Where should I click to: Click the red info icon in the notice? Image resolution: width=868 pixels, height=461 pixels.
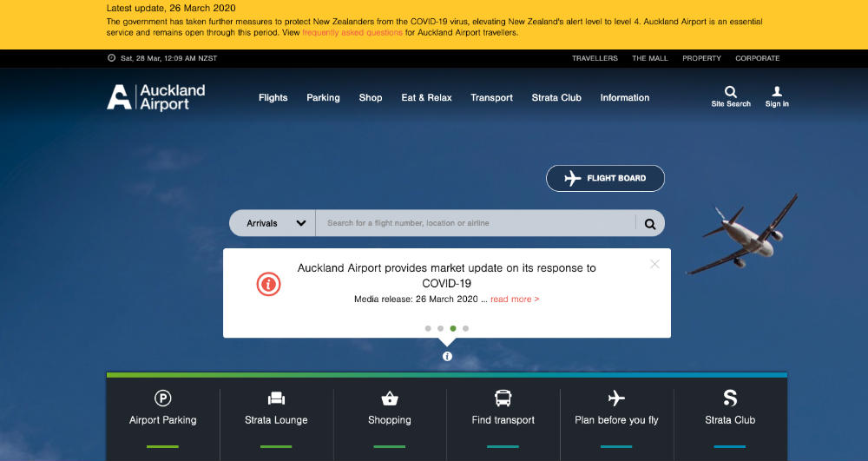268,285
